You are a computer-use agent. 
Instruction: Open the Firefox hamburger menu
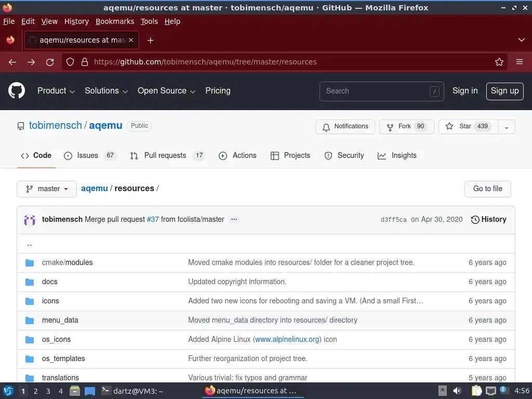[x=520, y=62]
